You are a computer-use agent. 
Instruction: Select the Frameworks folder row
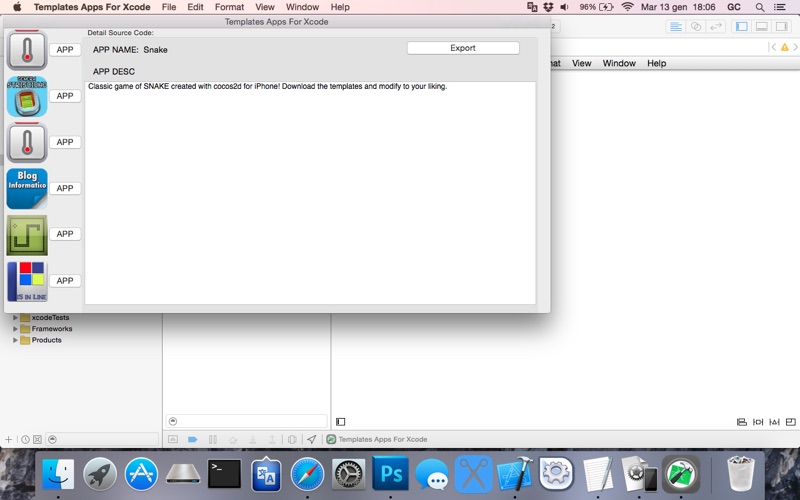pos(82,329)
